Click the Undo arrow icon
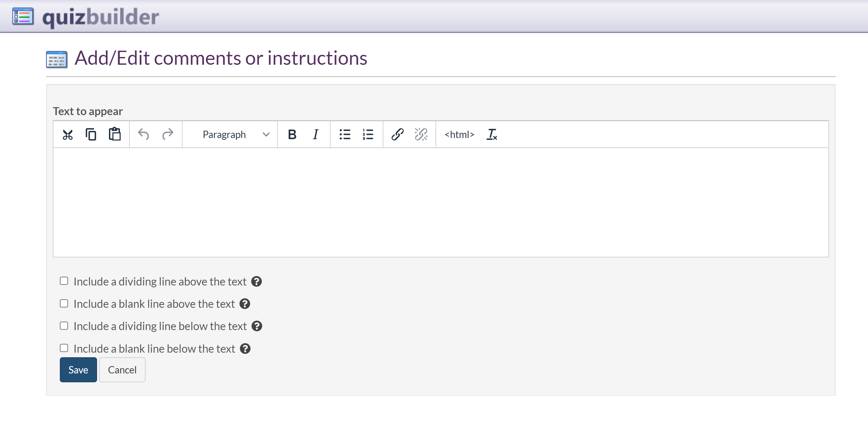This screenshot has width=868, height=429. click(x=143, y=134)
